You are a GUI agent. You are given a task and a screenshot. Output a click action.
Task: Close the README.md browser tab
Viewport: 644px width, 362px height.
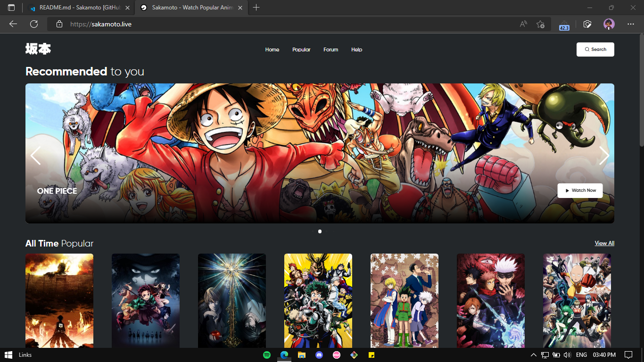[127, 8]
